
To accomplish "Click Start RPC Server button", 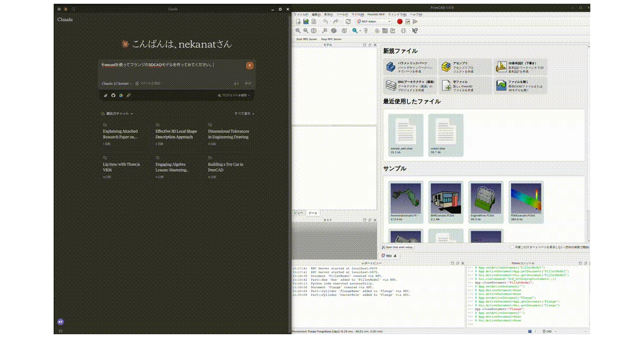I will tap(306, 39).
